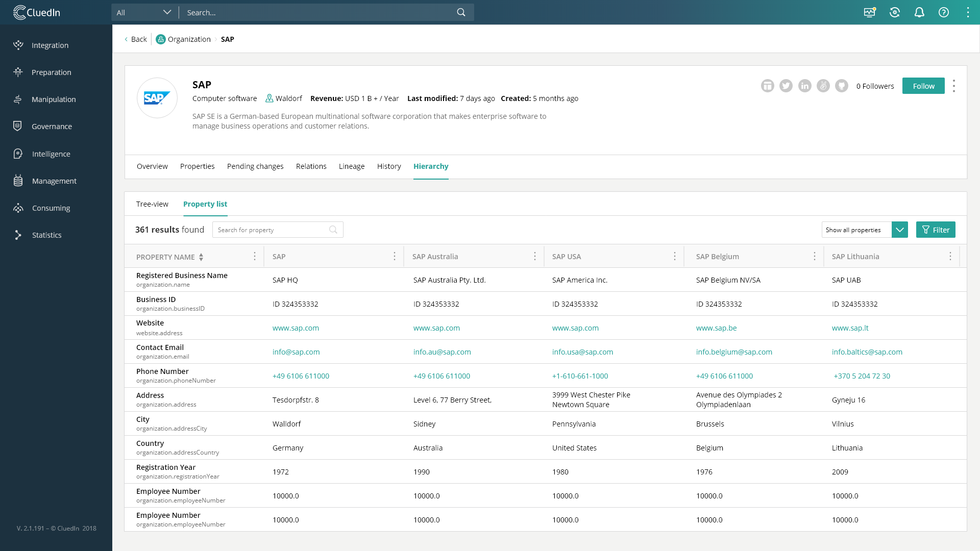Viewport: 980px width, 551px height.
Task: Open the Manipulation section icon
Action: click(18, 99)
